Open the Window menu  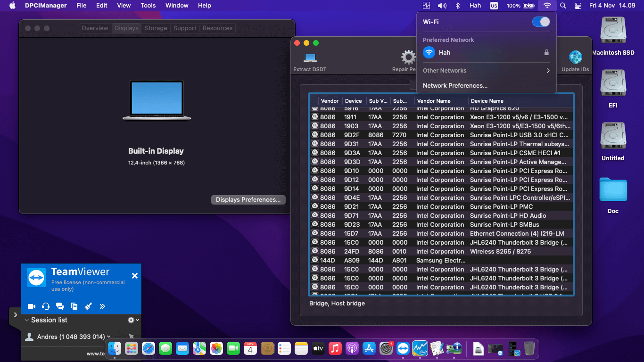(x=177, y=6)
